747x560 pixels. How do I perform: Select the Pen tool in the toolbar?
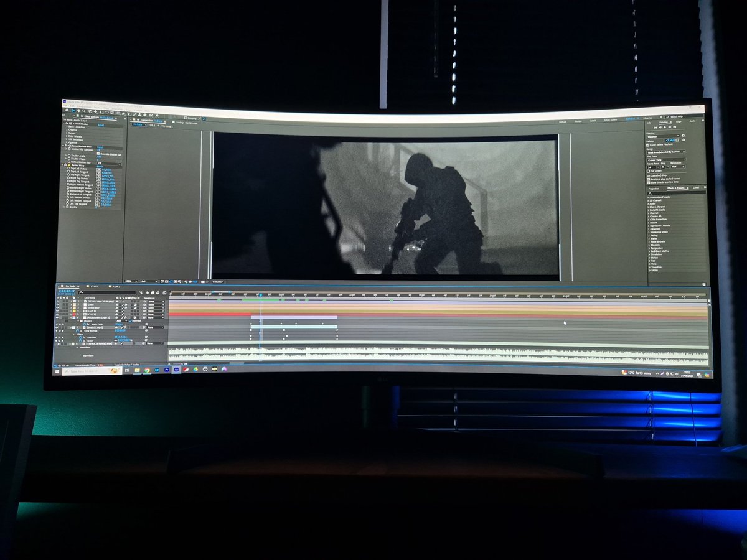[123, 113]
